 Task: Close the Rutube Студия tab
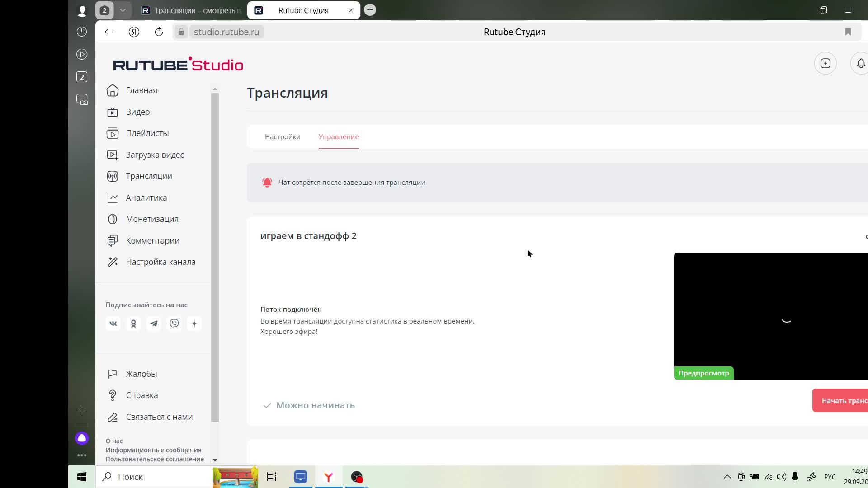point(351,10)
